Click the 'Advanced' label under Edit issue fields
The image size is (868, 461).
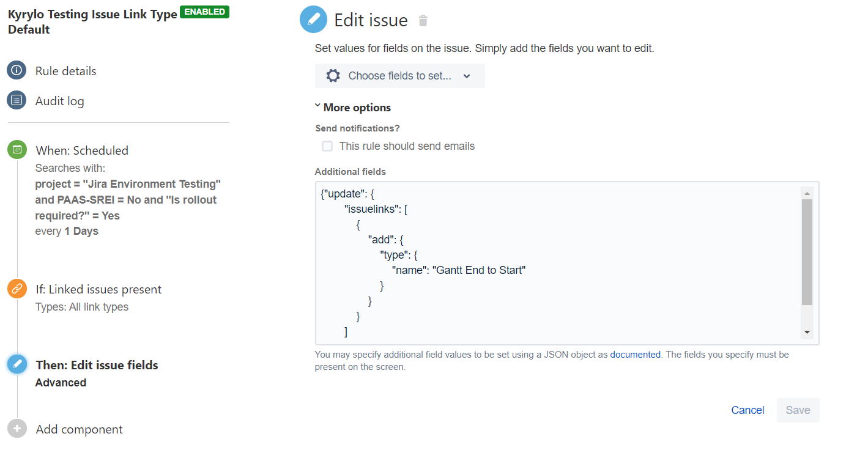click(x=61, y=383)
